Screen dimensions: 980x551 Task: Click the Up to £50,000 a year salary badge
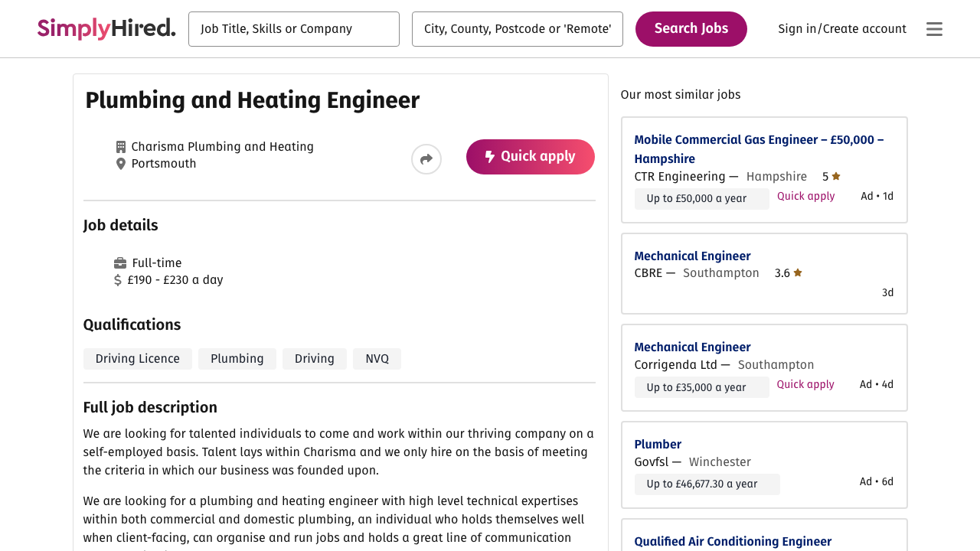coord(701,198)
